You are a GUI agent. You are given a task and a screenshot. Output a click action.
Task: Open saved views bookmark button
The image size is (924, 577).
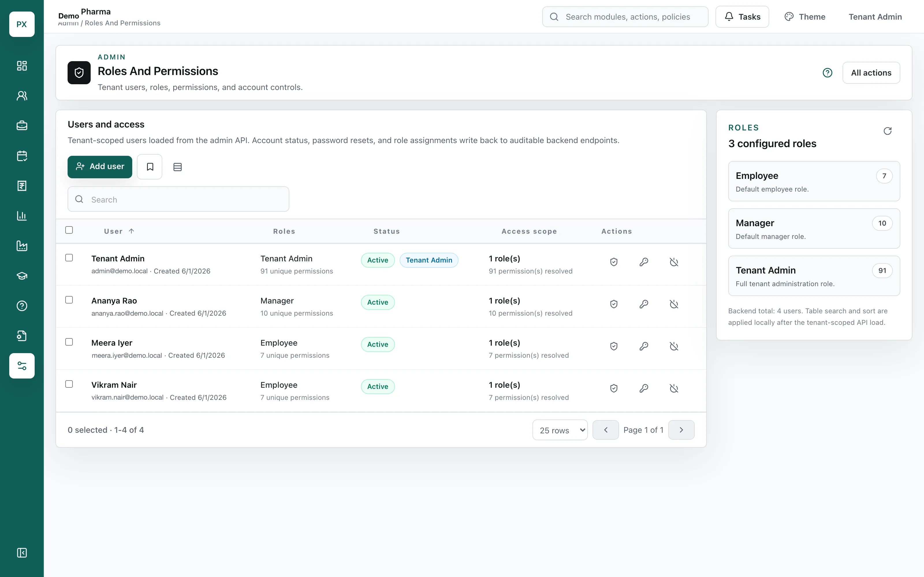click(x=150, y=167)
